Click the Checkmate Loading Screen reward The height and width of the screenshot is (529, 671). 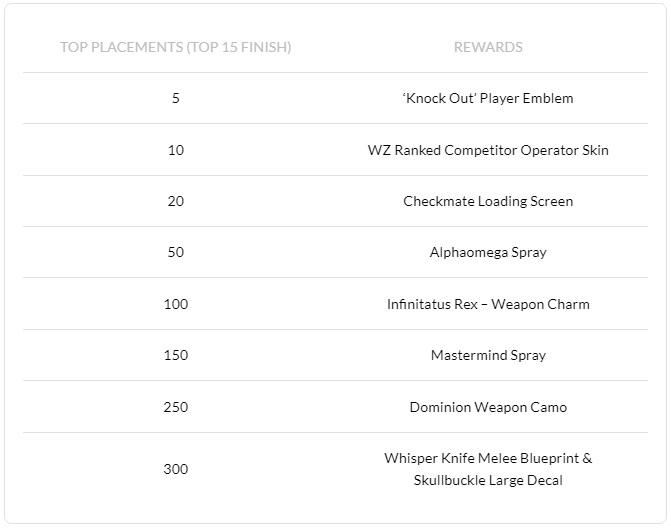tap(488, 201)
